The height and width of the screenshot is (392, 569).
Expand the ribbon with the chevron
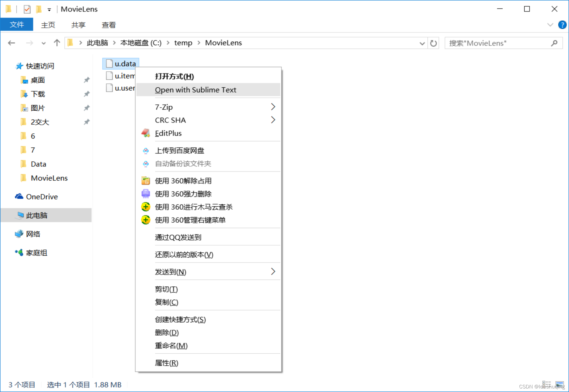coord(550,25)
